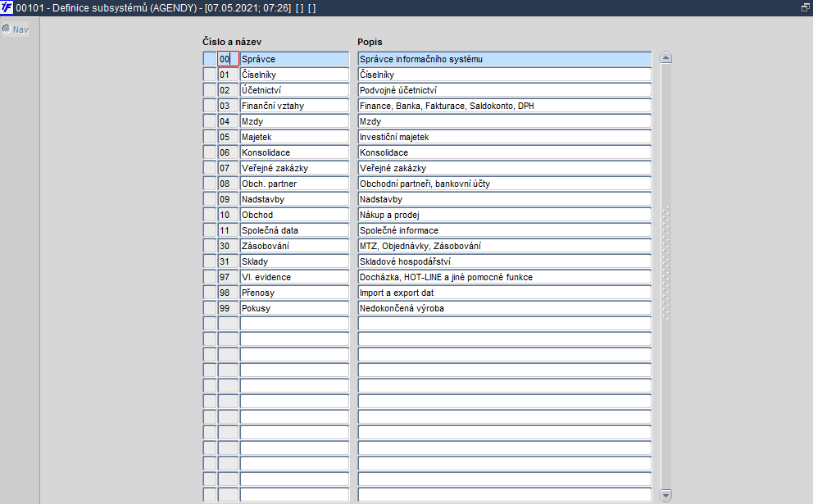The height and width of the screenshot is (504, 813).
Task: Click the name field Obchod
Action: pos(294,214)
